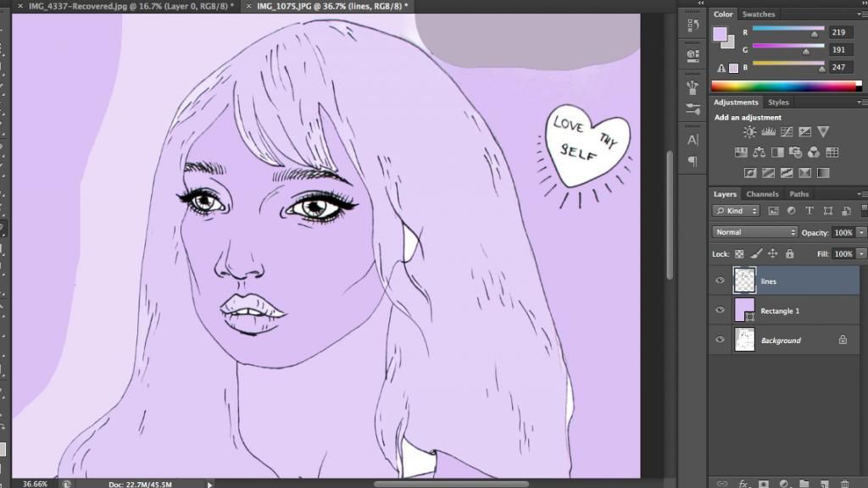Open the Character panel icon
Screen dimensions: 868x488
[x=693, y=141]
